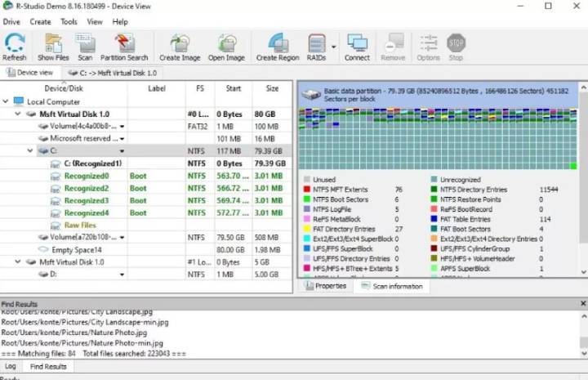This screenshot has height=380, width=588.
Task: Open the View menu
Action: click(95, 22)
